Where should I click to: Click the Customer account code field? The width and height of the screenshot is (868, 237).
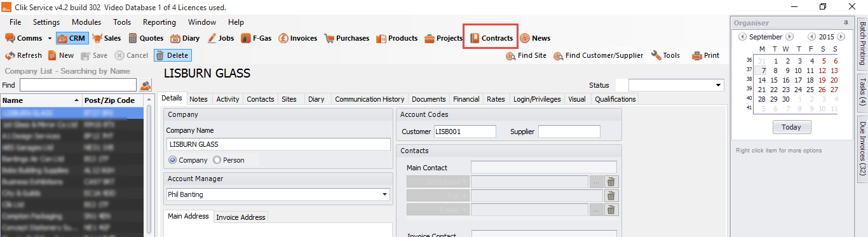coord(465,132)
